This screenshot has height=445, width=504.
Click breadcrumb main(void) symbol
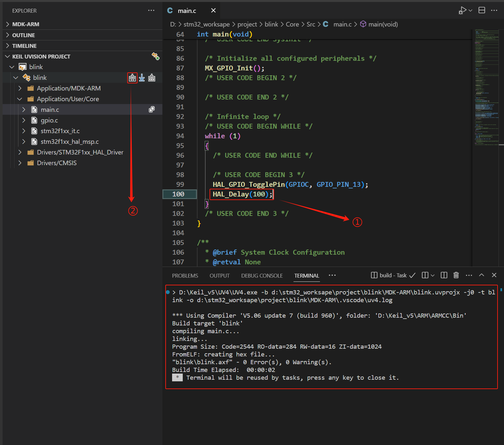[383, 24]
